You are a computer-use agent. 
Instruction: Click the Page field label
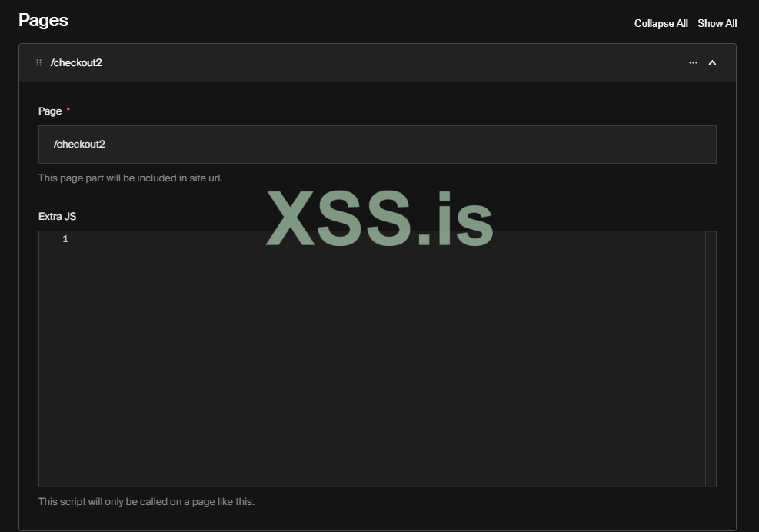coord(50,111)
